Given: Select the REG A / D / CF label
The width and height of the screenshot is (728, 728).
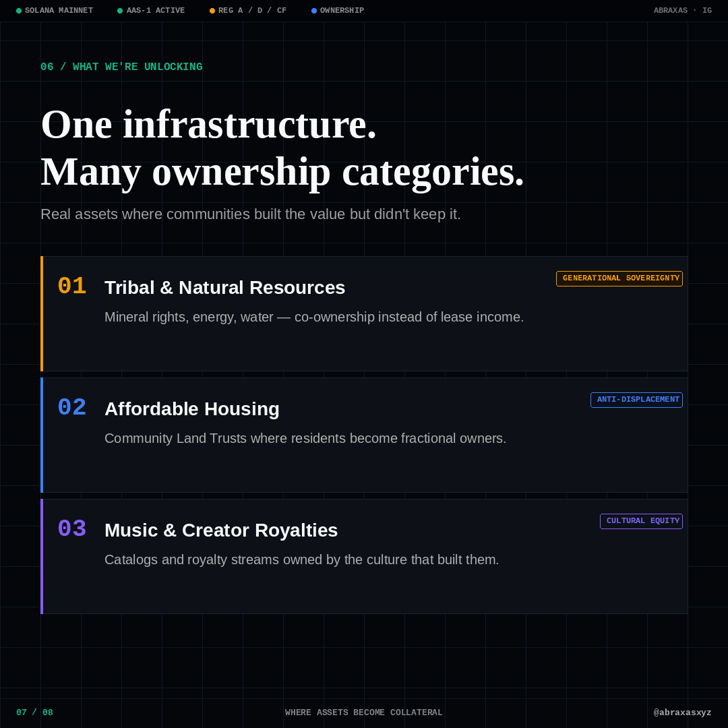Looking at the screenshot, I should (x=253, y=10).
